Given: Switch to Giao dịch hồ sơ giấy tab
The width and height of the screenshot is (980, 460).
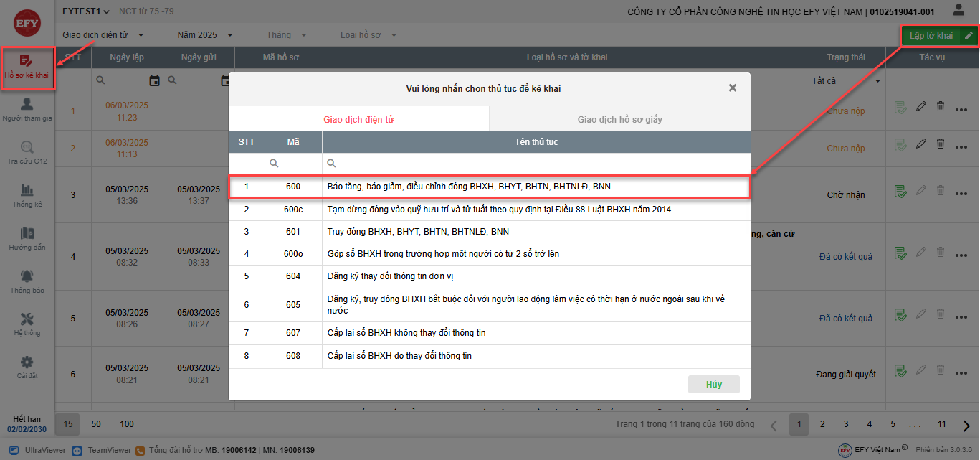Looking at the screenshot, I should point(619,120).
